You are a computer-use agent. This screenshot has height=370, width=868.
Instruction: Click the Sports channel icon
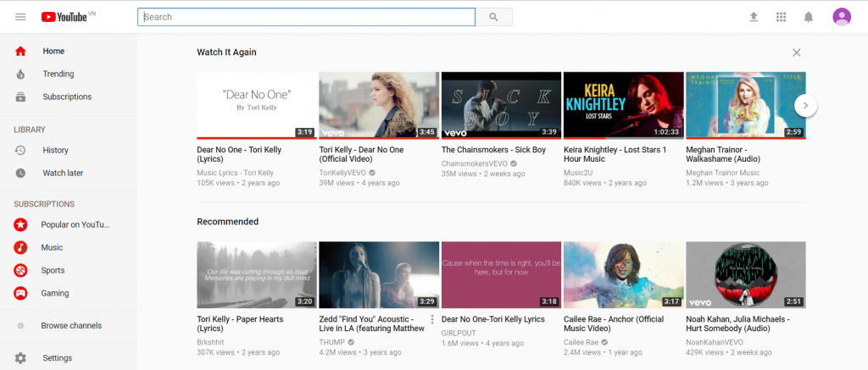20,270
